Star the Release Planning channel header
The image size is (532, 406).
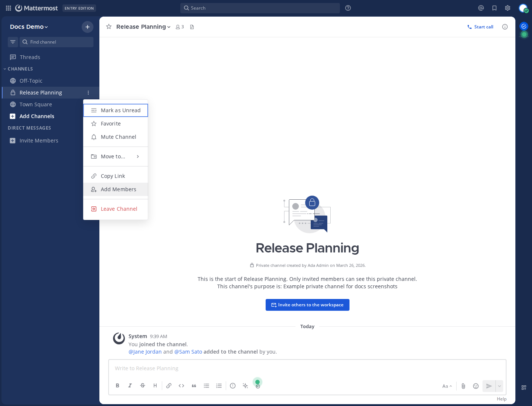(x=109, y=27)
